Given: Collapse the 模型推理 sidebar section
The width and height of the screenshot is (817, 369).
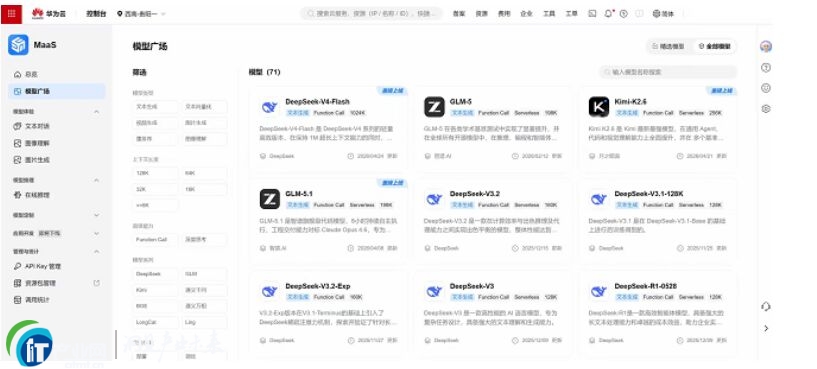Looking at the screenshot, I should point(96,180).
